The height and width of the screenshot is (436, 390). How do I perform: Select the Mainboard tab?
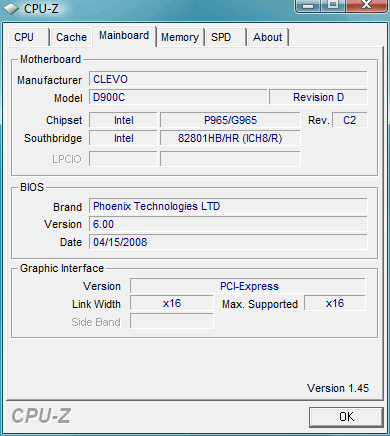[x=124, y=36]
